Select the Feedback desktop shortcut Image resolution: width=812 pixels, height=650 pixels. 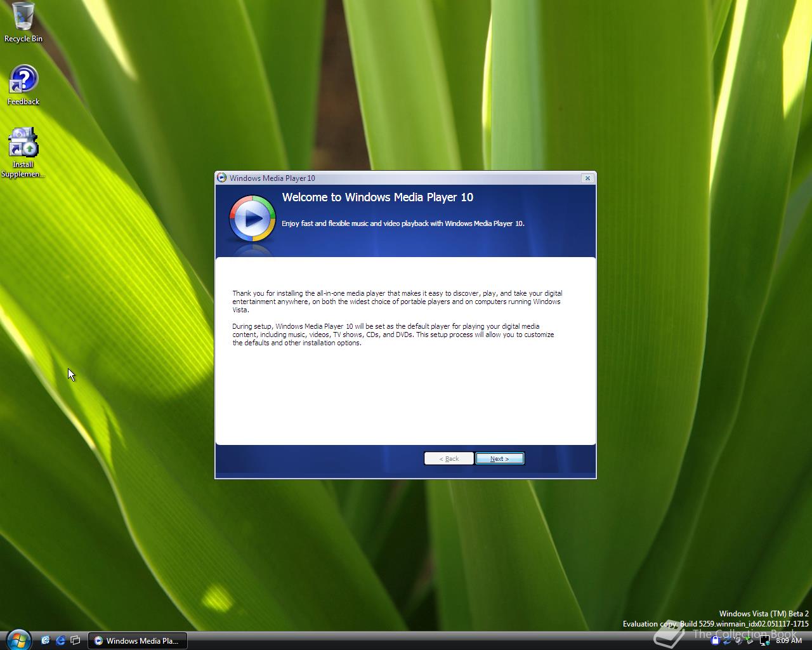tap(23, 85)
